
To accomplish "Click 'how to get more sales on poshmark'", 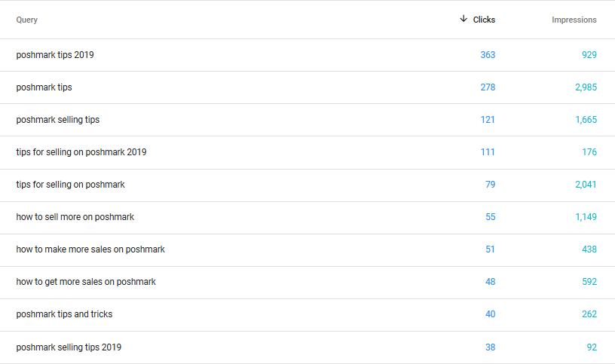I will 86,282.
